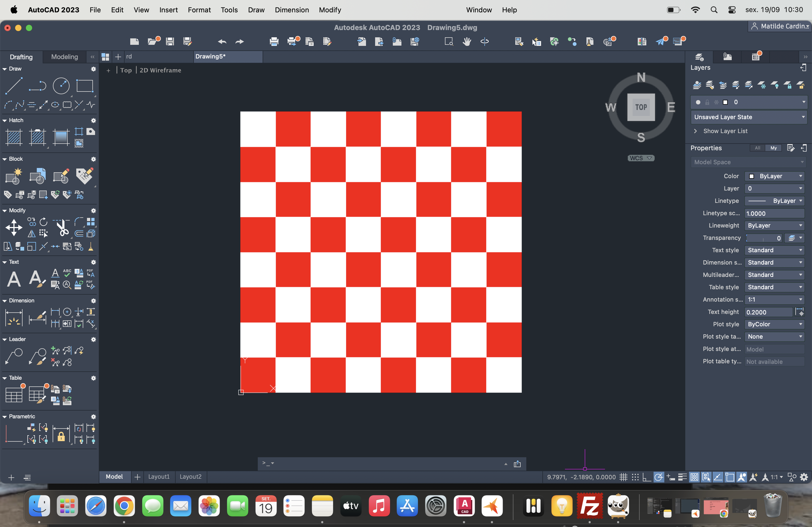Toggle ortho mode in status bar
Screen dimensions: 812x527
[x=647, y=477]
